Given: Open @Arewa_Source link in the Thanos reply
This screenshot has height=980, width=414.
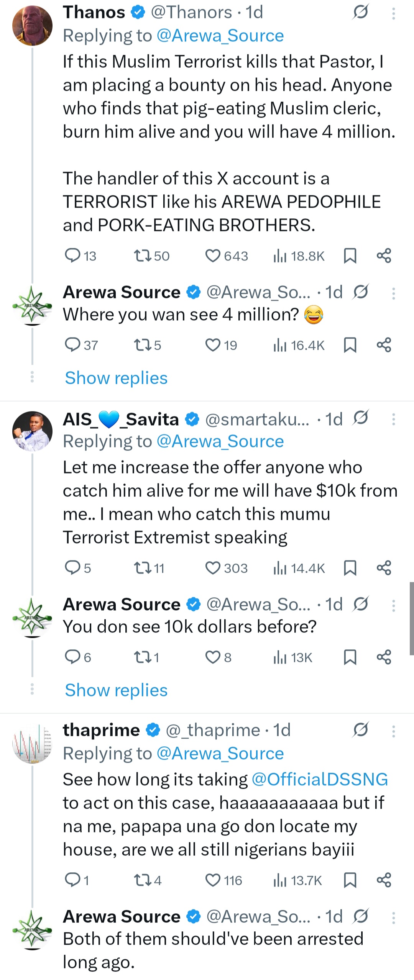Looking at the screenshot, I should tap(220, 36).
